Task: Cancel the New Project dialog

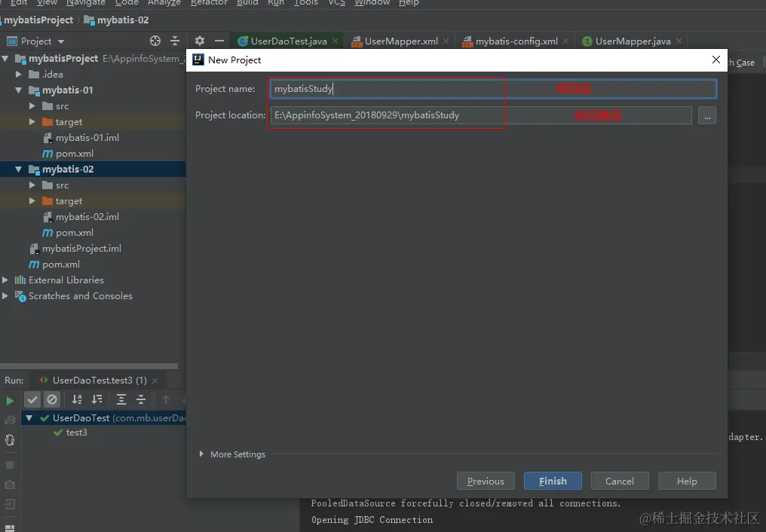Action: (620, 481)
